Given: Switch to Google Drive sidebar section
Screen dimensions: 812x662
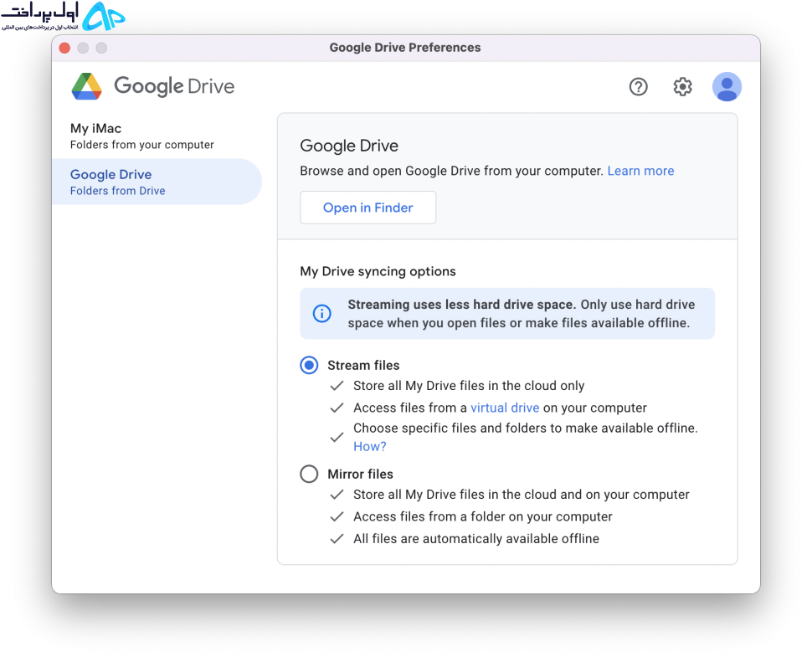Looking at the screenshot, I should coord(157,182).
